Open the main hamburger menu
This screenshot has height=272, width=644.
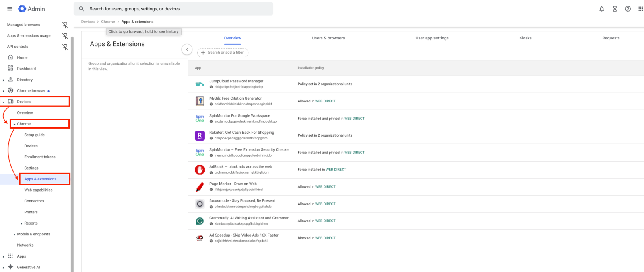[10, 9]
